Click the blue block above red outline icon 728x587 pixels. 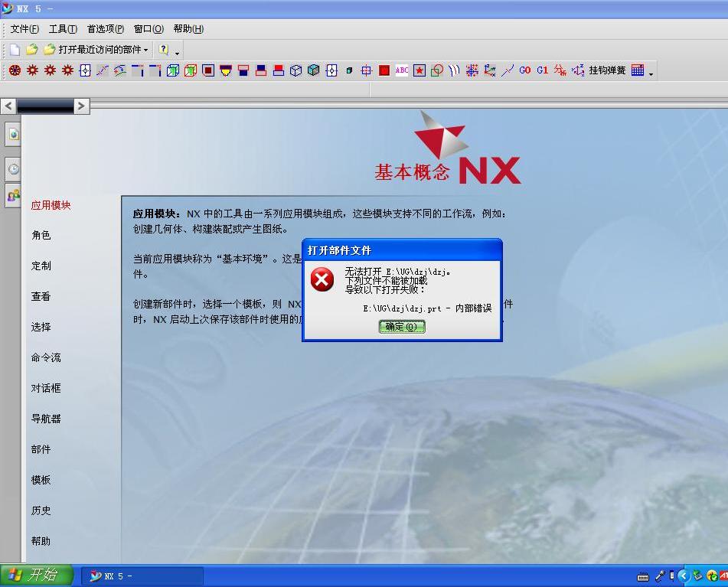(261, 70)
